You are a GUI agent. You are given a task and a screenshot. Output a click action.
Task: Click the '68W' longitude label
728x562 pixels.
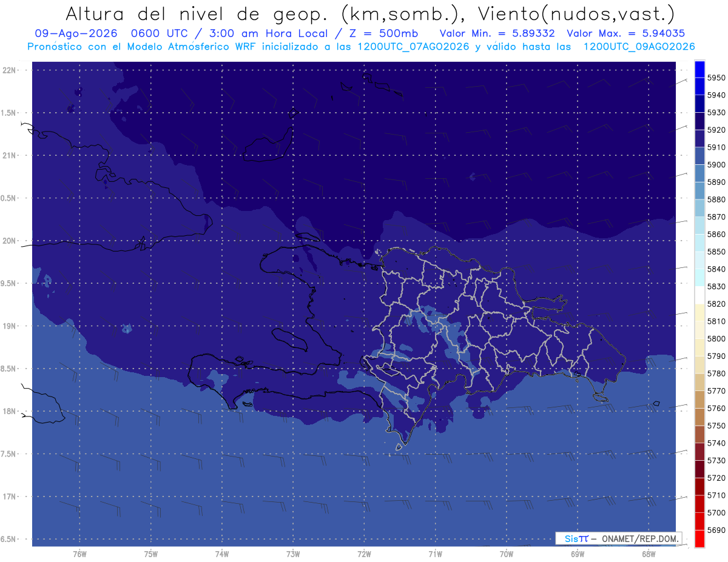pyautogui.click(x=649, y=554)
